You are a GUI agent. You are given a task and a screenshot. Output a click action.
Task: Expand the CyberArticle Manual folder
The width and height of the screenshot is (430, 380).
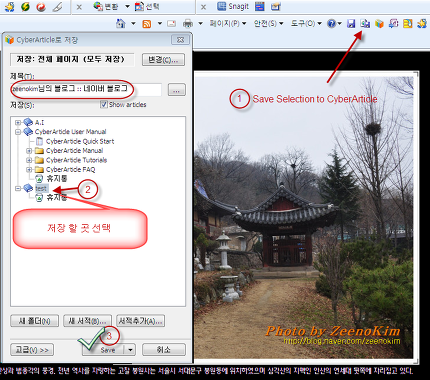[29, 151]
